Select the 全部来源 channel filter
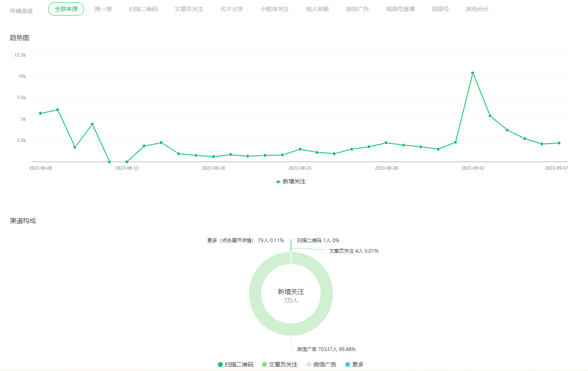Image resolution: width=588 pixels, height=371 pixels. click(66, 9)
